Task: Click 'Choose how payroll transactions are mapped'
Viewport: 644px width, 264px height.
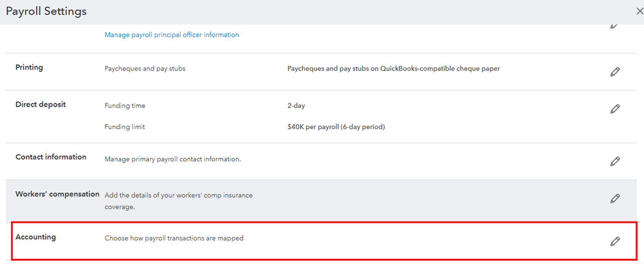Action: pyautogui.click(x=174, y=238)
